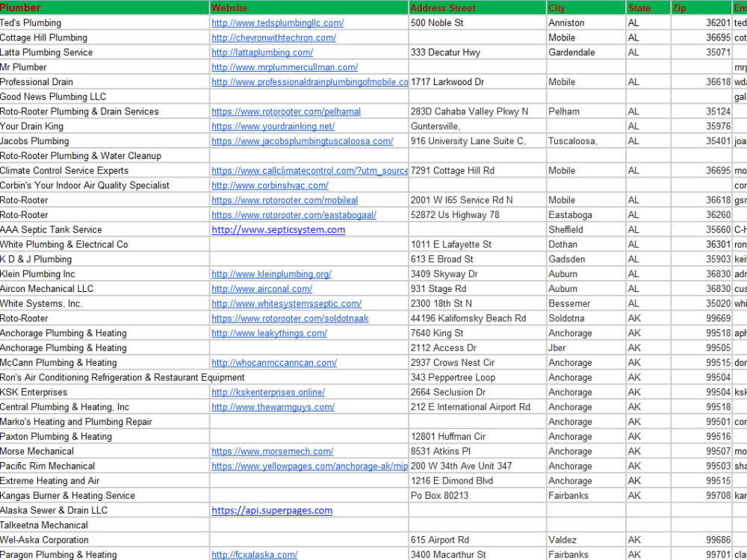Select the Good News Plumbing LLC cell

click(x=105, y=96)
